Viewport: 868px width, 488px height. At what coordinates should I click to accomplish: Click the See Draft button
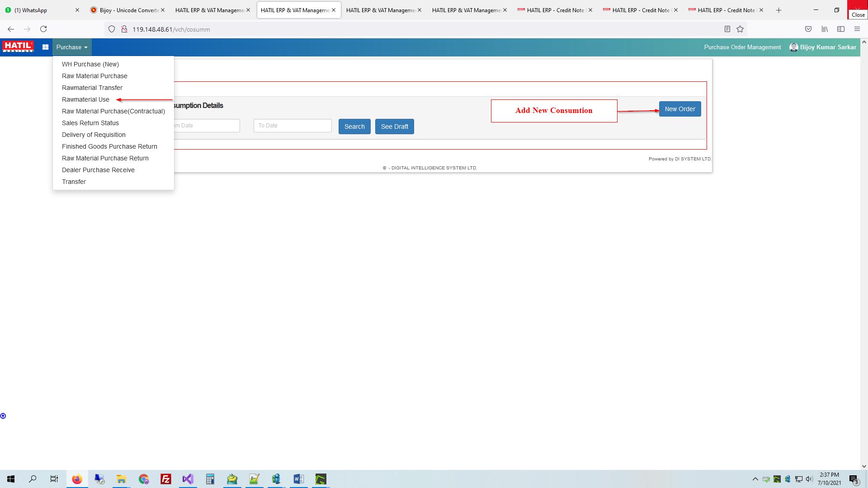click(x=394, y=126)
